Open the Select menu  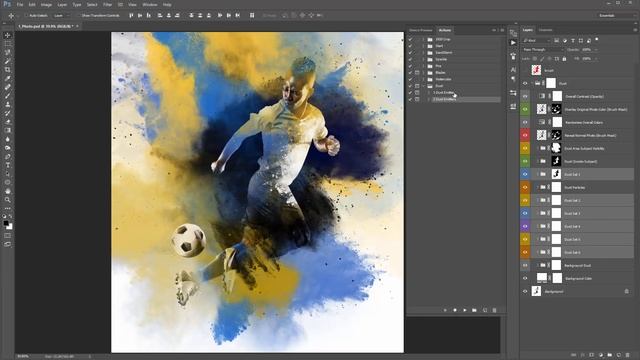(x=92, y=4)
